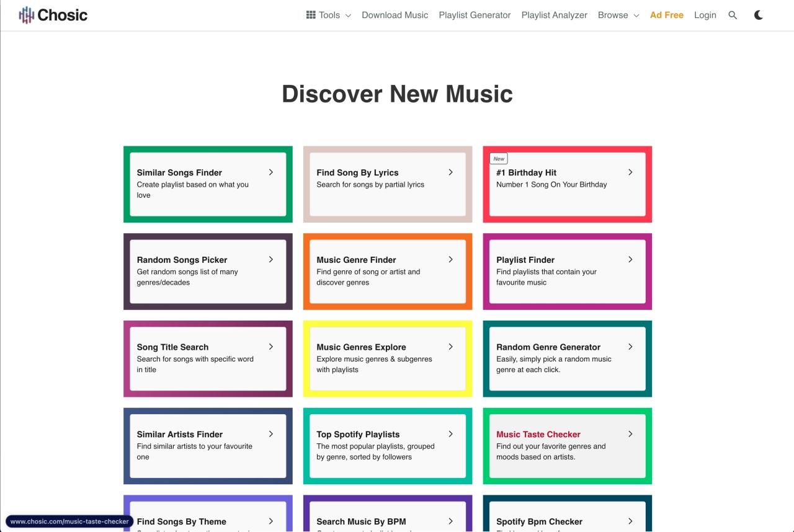Open Music Genres Explore title
Image resolution: width=794 pixels, height=532 pixels.
361,347
